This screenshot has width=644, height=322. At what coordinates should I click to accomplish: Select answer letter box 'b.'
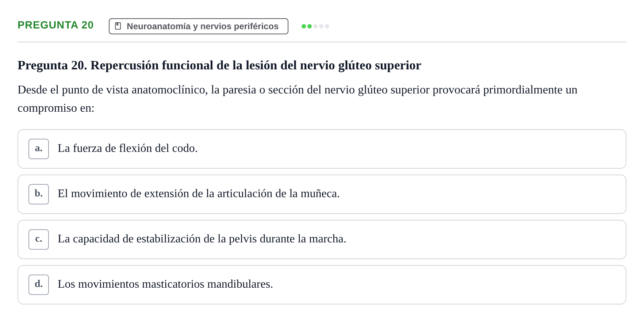(39, 194)
